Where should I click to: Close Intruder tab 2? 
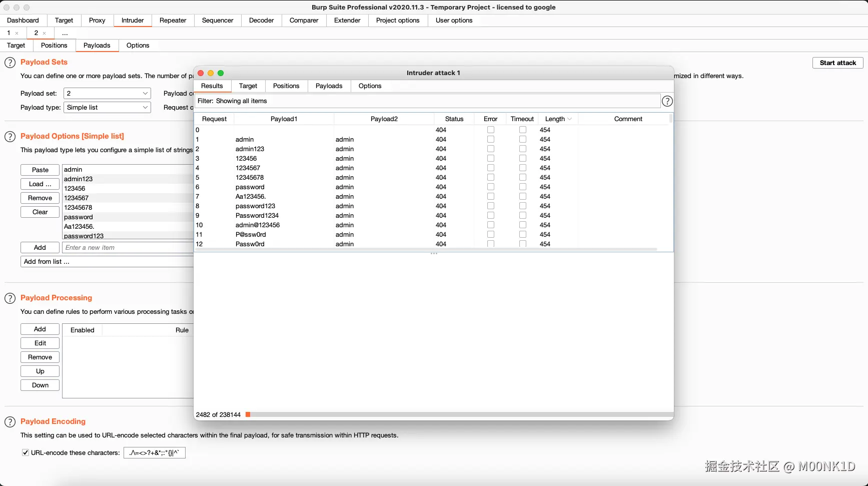click(45, 33)
